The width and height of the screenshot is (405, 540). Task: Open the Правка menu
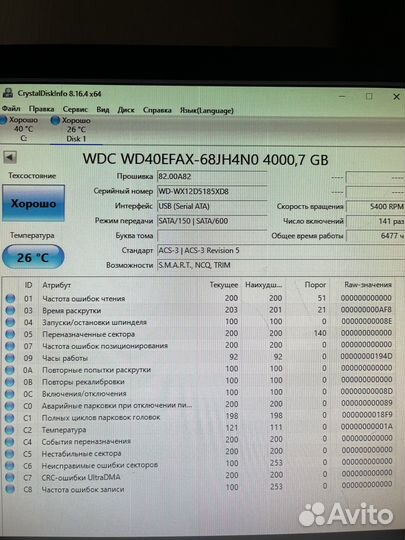(41, 109)
